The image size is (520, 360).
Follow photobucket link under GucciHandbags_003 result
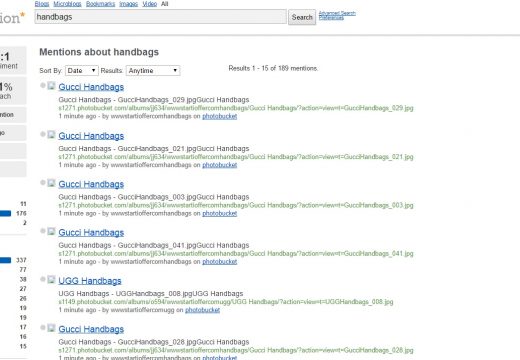tap(220, 213)
